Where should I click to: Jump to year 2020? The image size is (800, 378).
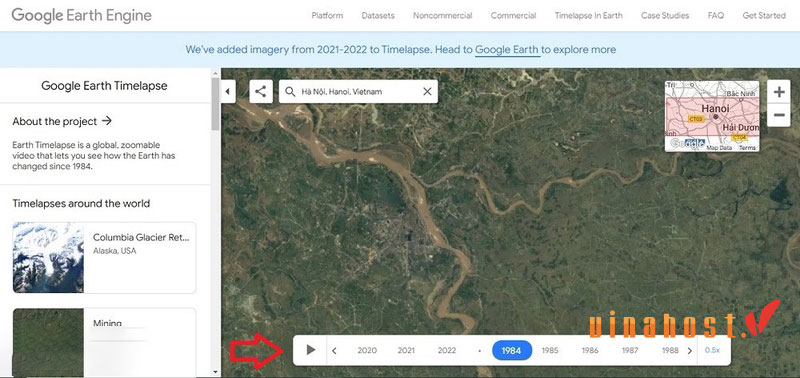(367, 350)
